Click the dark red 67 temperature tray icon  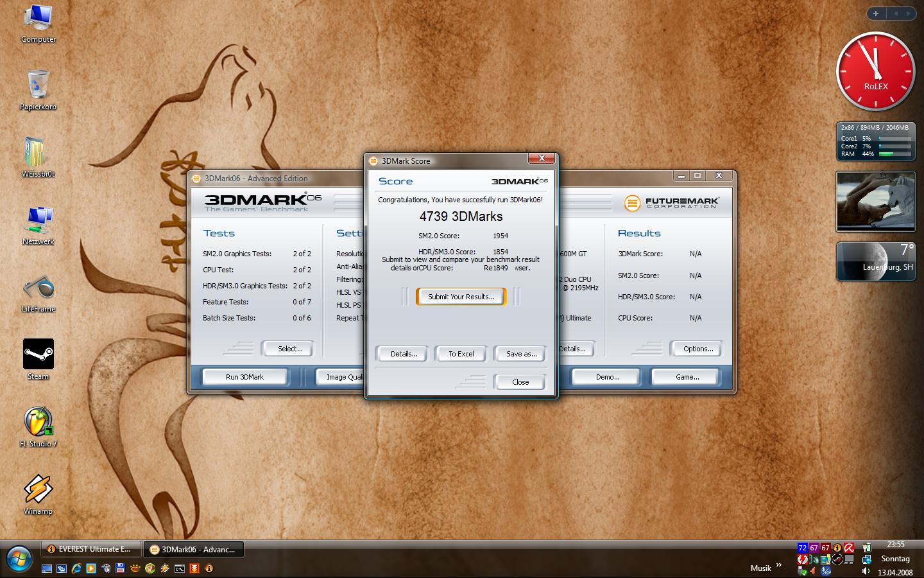826,548
